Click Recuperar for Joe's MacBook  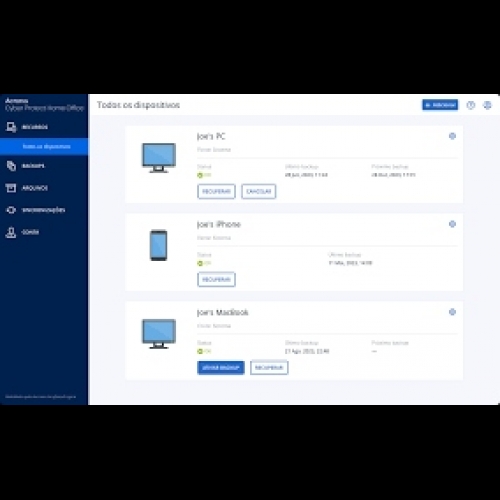269,368
